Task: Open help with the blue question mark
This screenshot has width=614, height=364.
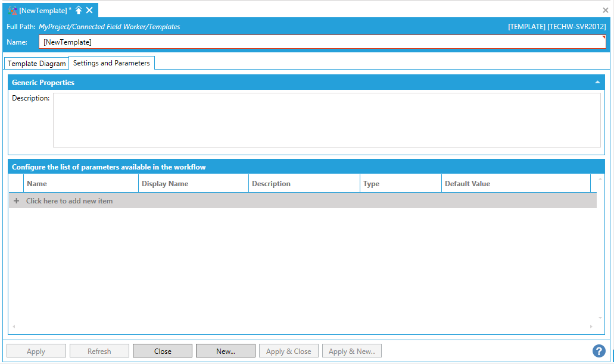Action: click(599, 351)
